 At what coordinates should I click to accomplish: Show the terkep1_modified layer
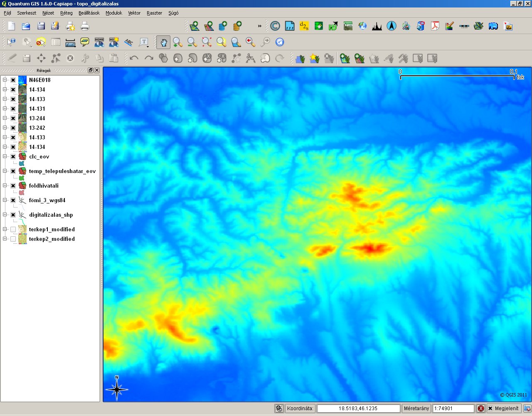(13, 229)
